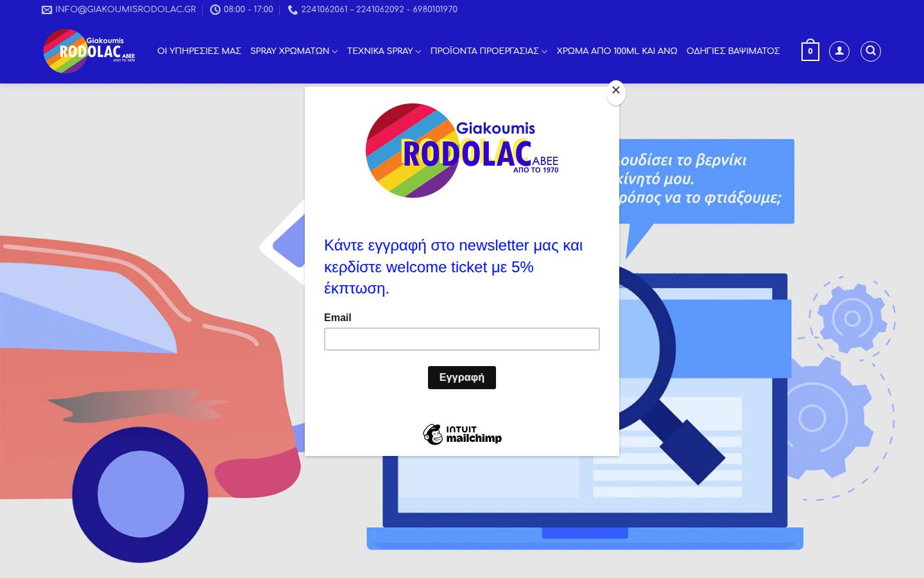Click the INFO@GIAKOUMISRODOLAC.GR email link
Screen dimensions: 924x578
point(125,10)
